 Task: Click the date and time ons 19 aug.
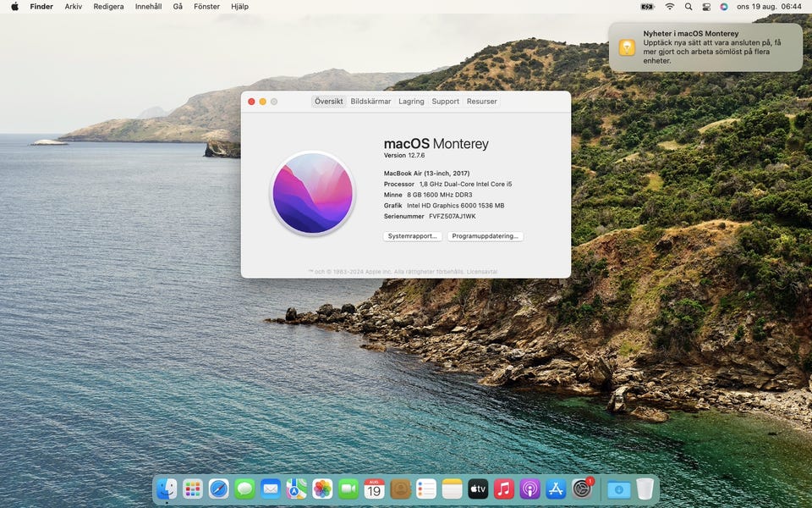coord(769,7)
